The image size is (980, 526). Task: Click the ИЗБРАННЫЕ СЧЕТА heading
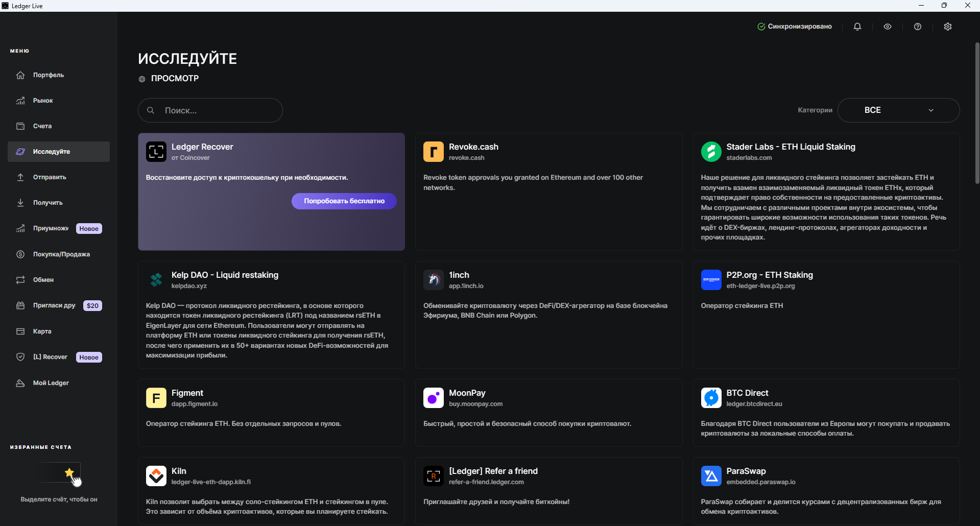coord(41,447)
